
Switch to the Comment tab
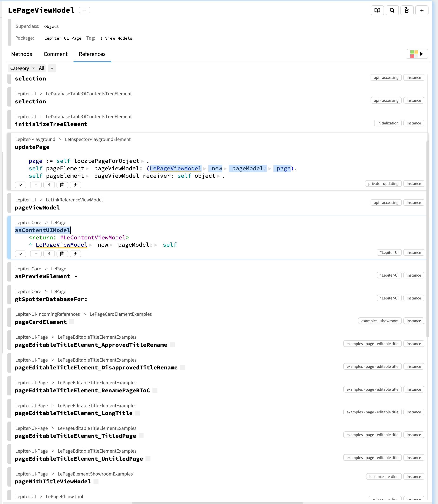(55, 54)
